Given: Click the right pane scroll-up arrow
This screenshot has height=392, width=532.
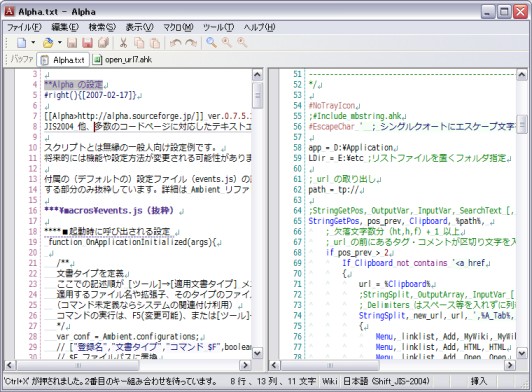Looking at the screenshot, I should (x=521, y=75).
